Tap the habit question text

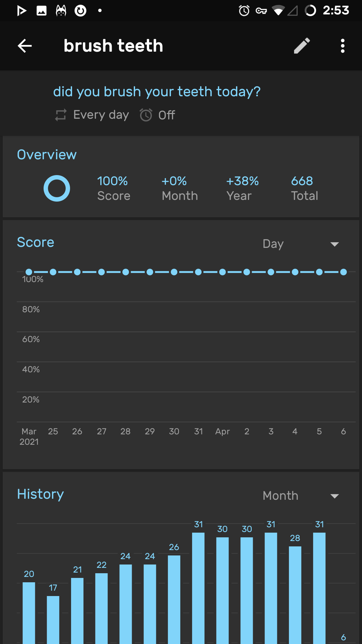click(157, 92)
